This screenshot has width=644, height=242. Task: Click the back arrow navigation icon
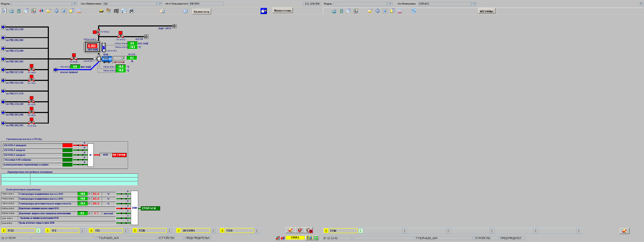click(56, 11)
